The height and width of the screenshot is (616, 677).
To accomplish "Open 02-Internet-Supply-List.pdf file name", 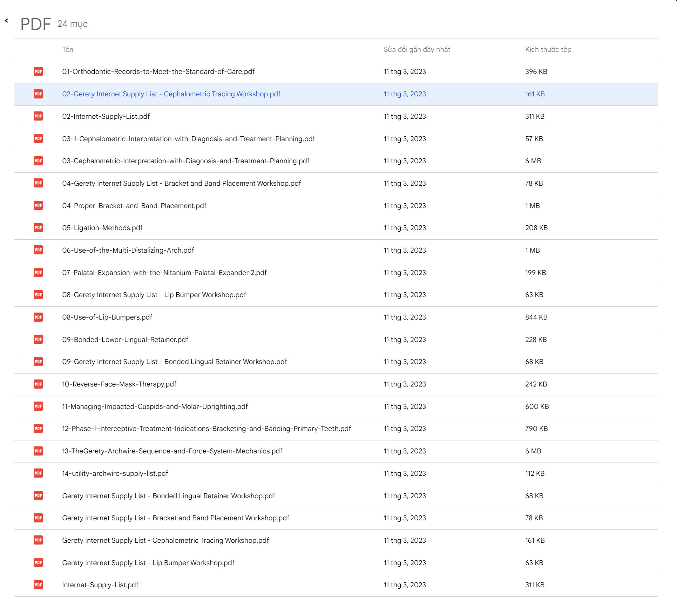I will (106, 116).
